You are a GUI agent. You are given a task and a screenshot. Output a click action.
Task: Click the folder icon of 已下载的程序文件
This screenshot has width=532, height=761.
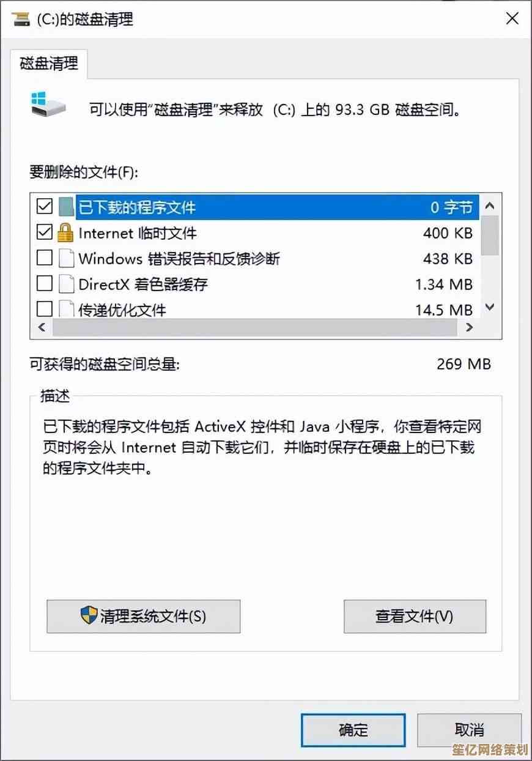coord(66,207)
